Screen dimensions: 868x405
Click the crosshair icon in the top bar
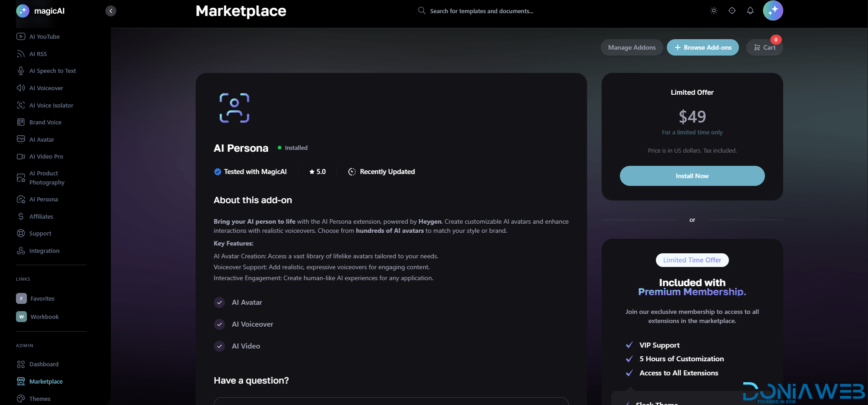[x=732, y=10]
